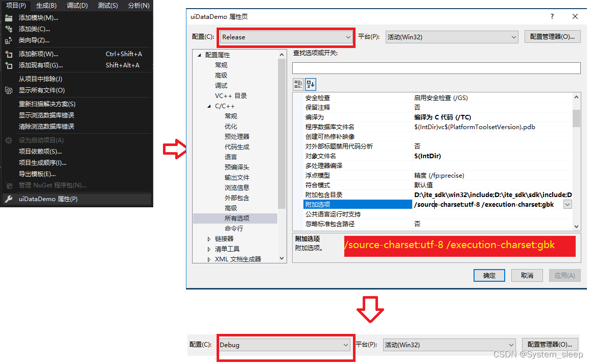Open the dropdown arrow for 附加选项 value
The width and height of the screenshot is (591, 364).
(568, 204)
